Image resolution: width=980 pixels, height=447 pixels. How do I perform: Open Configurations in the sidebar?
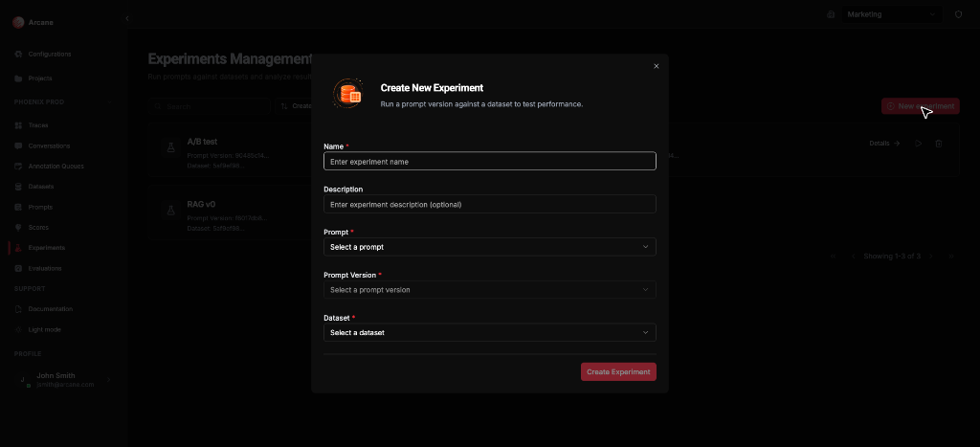[x=50, y=55]
